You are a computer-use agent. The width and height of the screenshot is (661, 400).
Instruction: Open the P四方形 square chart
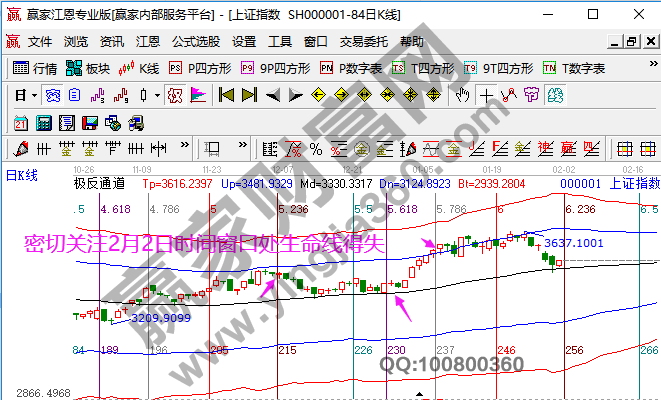pyautogui.click(x=200, y=69)
